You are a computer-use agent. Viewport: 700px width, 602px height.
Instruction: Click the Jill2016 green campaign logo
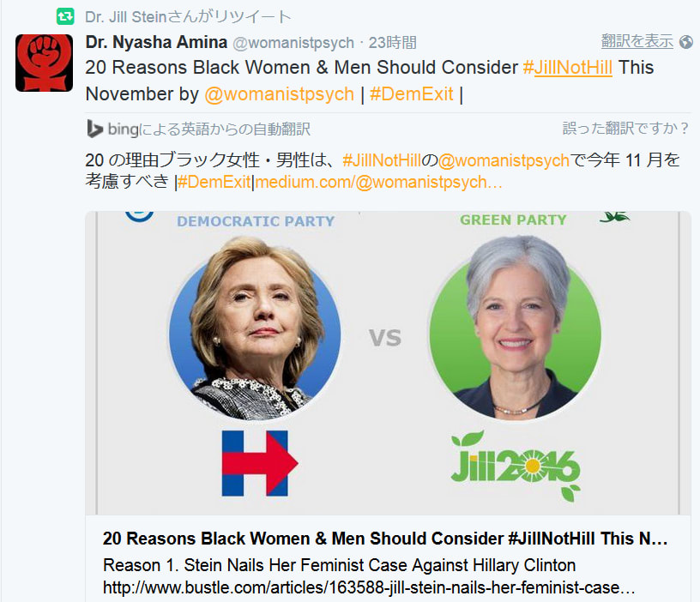[516, 466]
